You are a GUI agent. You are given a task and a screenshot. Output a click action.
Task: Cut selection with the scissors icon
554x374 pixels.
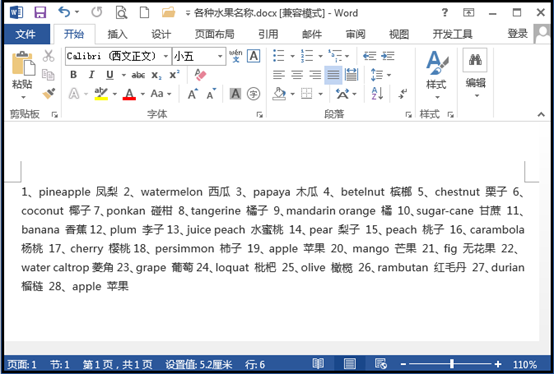tap(48, 56)
